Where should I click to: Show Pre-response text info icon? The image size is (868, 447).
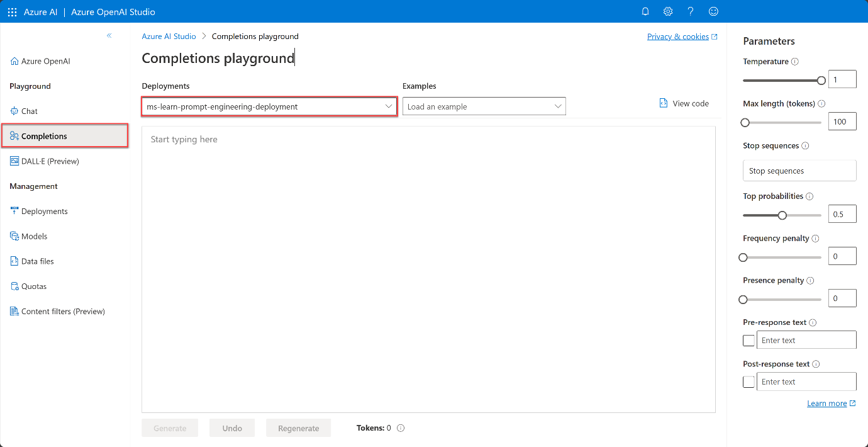813,323
